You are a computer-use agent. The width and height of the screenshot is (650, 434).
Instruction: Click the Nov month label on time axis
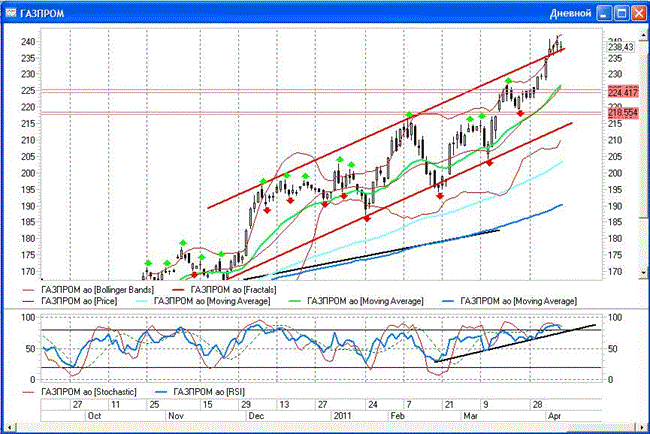[176, 416]
